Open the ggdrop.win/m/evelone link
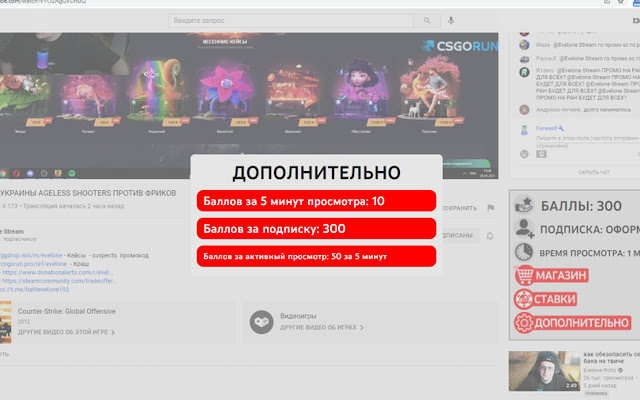The image size is (640, 400). 31,255
